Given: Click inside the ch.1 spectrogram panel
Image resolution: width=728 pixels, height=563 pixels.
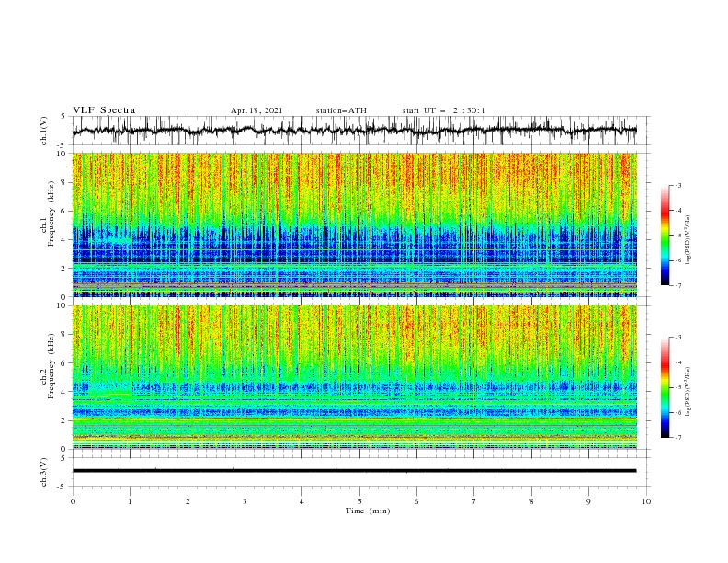Looking at the screenshot, I should coord(354,224).
